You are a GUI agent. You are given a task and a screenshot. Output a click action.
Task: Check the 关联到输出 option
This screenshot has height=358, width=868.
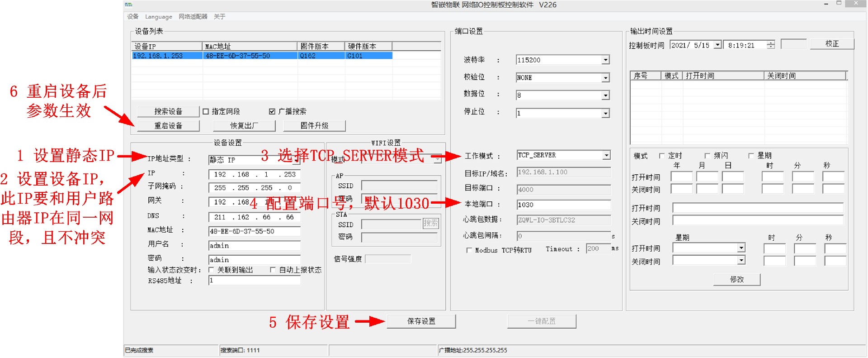211,270
